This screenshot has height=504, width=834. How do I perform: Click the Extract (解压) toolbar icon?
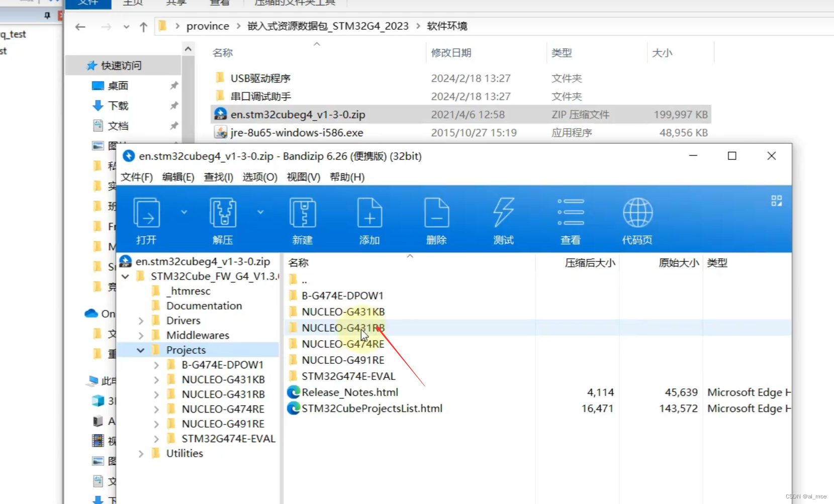point(223,213)
